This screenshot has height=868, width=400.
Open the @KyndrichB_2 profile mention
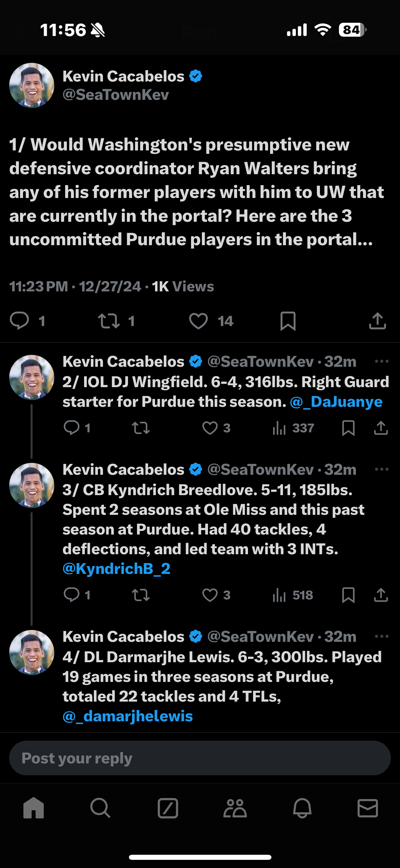coord(116,569)
